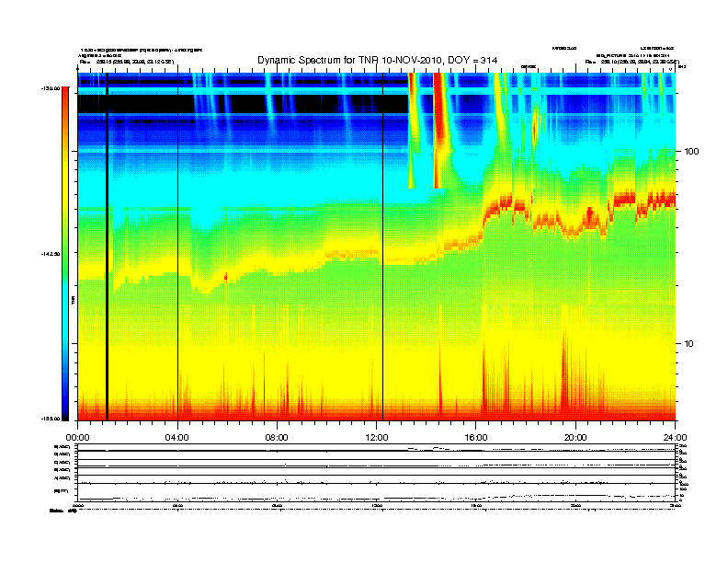Click the thick black vertical line near 01:00
The image size is (728, 563).
[x=107, y=247]
